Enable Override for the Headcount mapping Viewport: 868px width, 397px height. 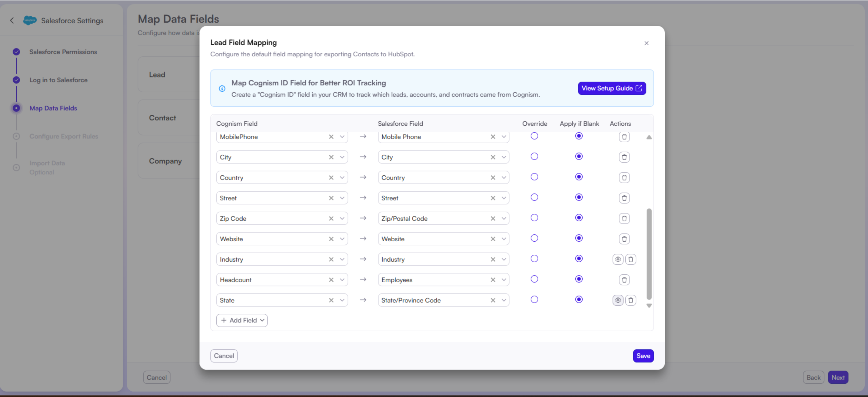click(x=534, y=279)
